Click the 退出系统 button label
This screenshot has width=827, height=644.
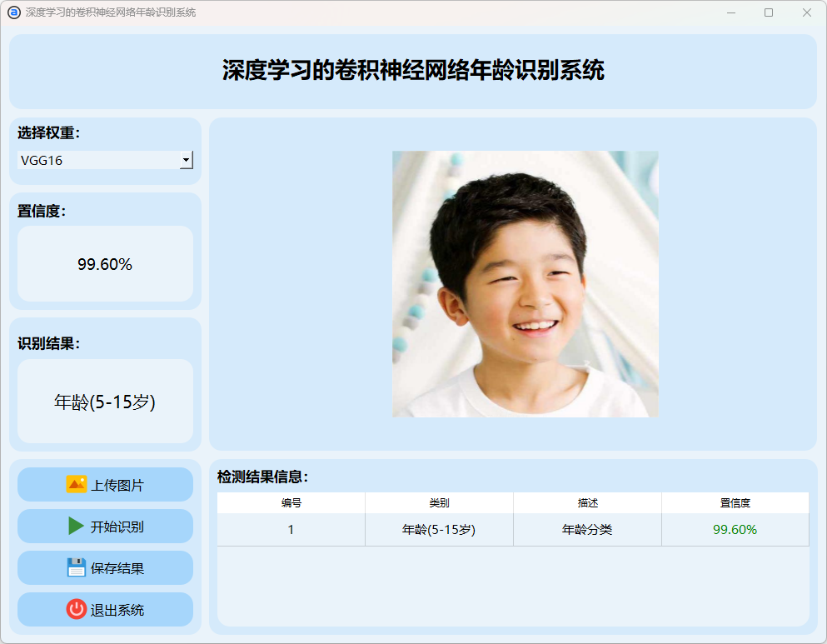click(x=117, y=610)
